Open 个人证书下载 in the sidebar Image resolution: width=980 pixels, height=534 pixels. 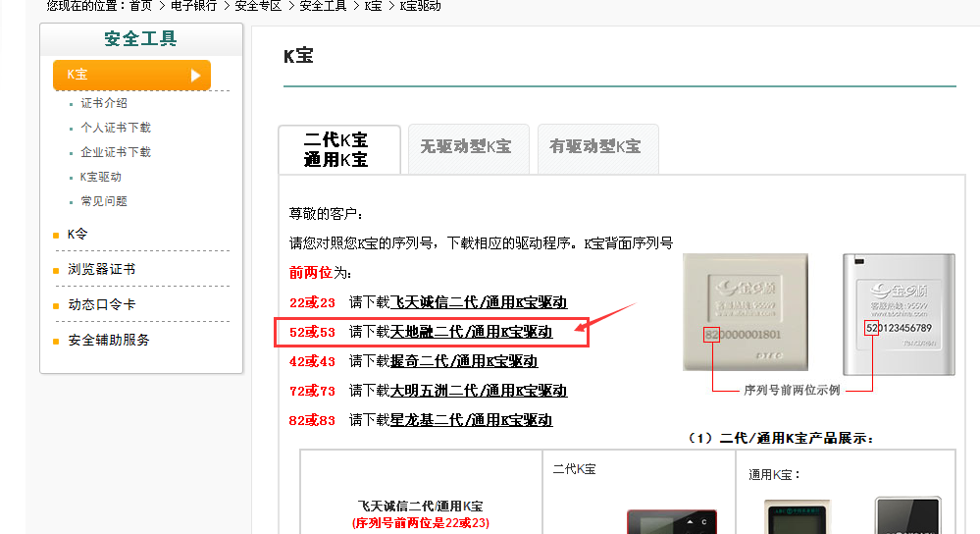click(x=116, y=128)
